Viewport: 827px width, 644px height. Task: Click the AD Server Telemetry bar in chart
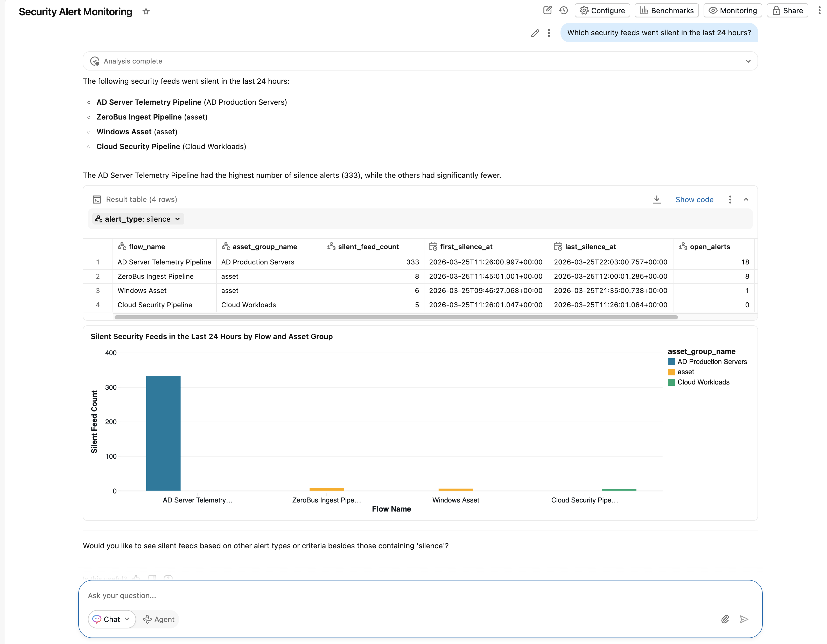(163, 433)
